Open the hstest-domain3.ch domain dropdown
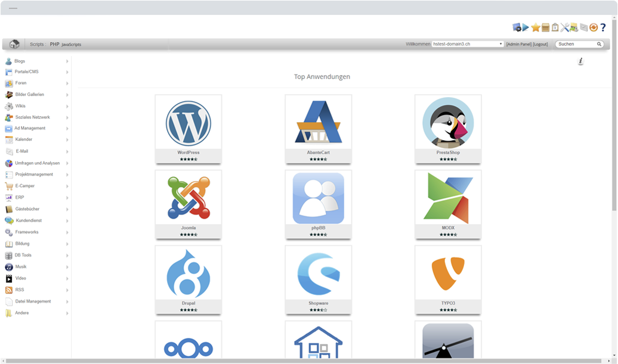This screenshot has width=618, height=364. [x=468, y=44]
